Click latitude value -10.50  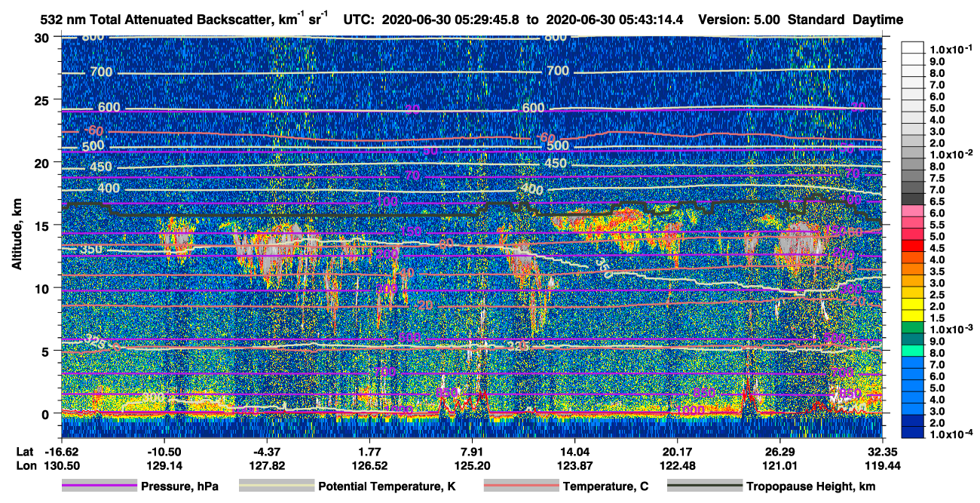(x=164, y=451)
